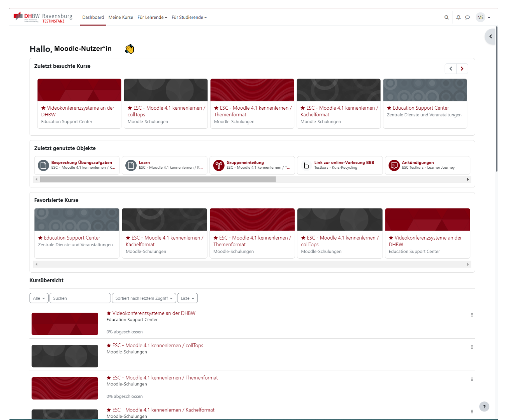Open Besprechung Übungsaufgaben recent object

82,163
